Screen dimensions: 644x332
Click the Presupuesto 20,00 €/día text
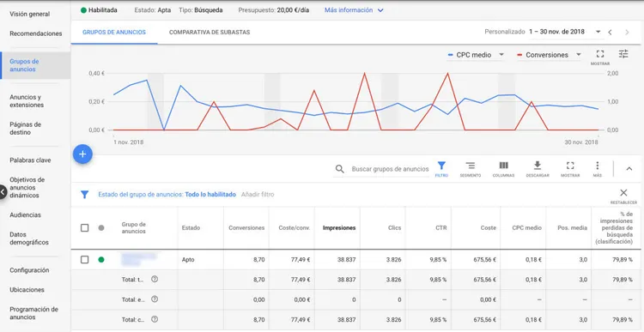tap(274, 10)
